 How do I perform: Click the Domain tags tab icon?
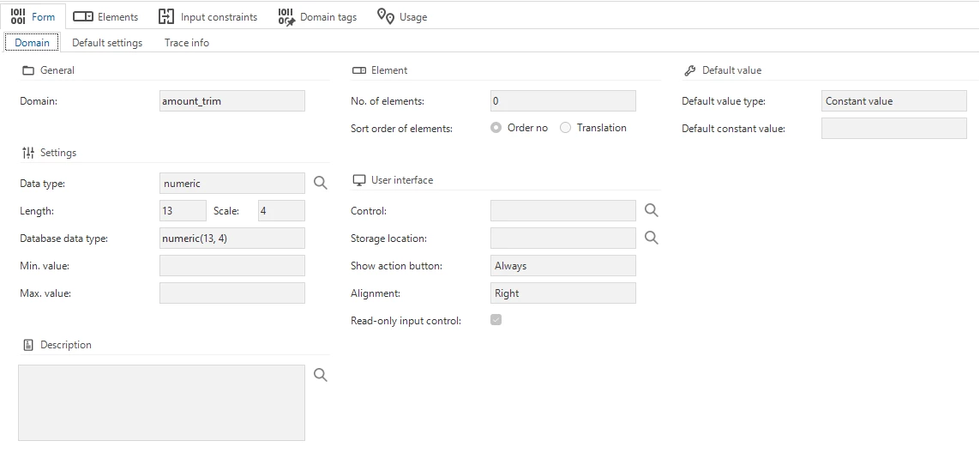tap(286, 16)
